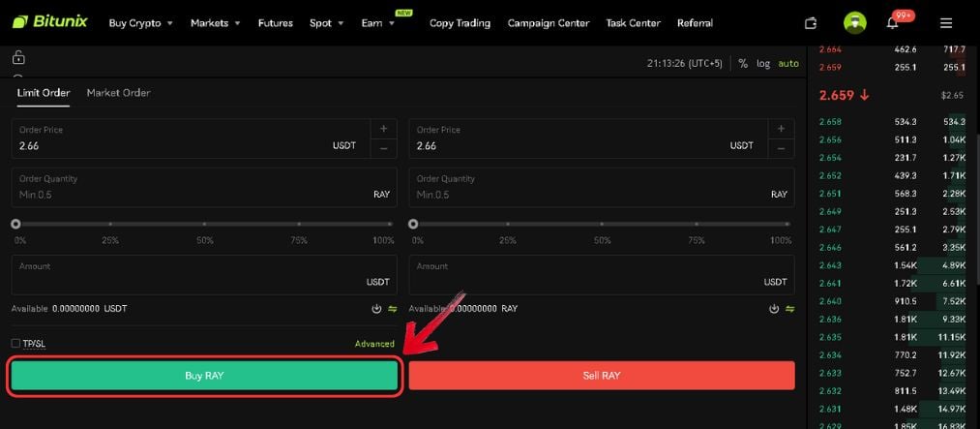Select bid price 2.658 in order book
The height and width of the screenshot is (429, 980).
click(x=830, y=122)
